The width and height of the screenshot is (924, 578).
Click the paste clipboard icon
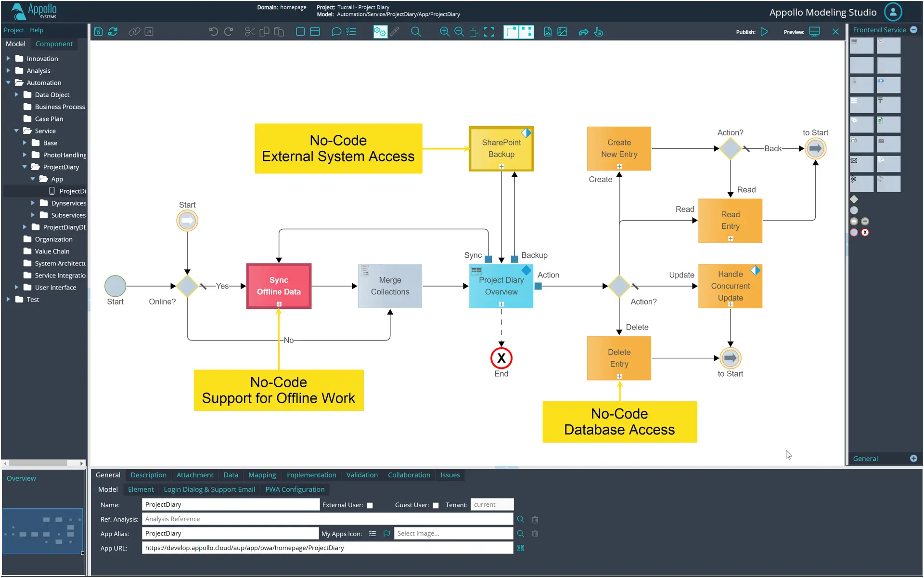pos(279,32)
